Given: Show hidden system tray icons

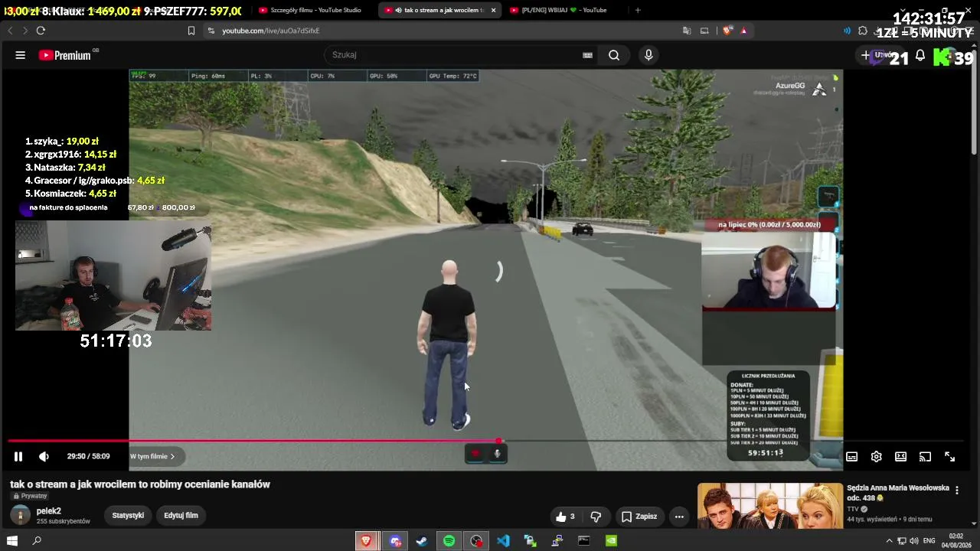Looking at the screenshot, I should point(889,541).
